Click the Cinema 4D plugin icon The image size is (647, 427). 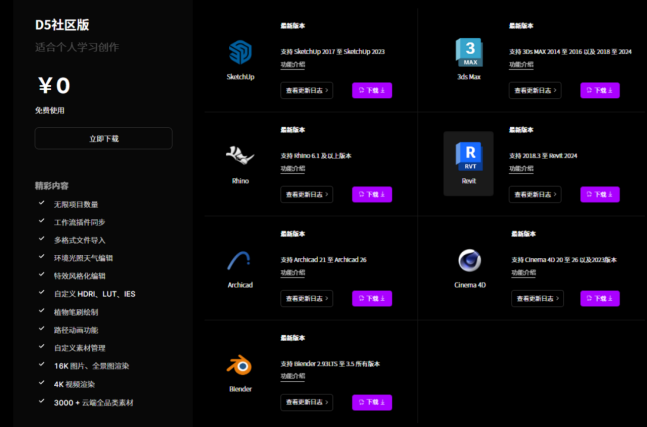(x=468, y=261)
